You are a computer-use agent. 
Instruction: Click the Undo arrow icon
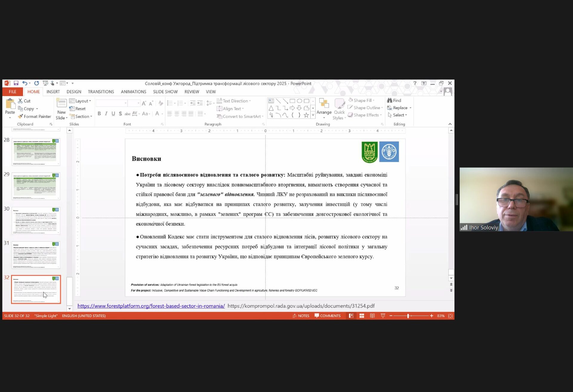(25, 83)
